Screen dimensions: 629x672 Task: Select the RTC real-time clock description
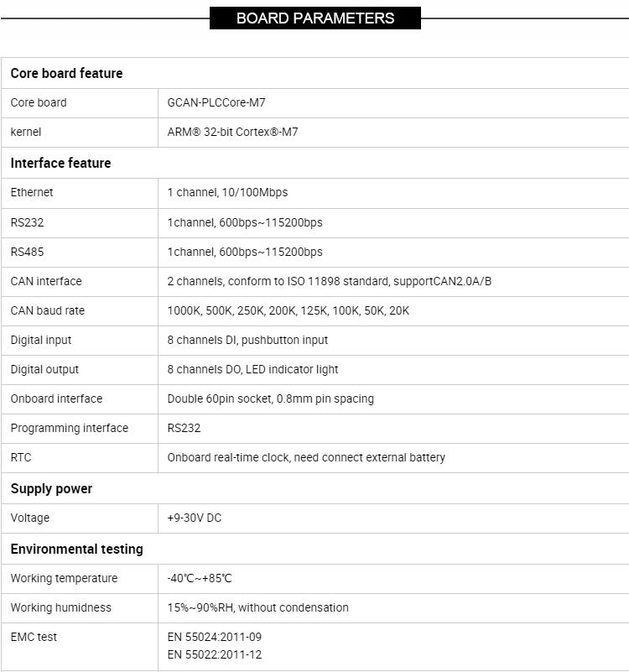(x=306, y=457)
